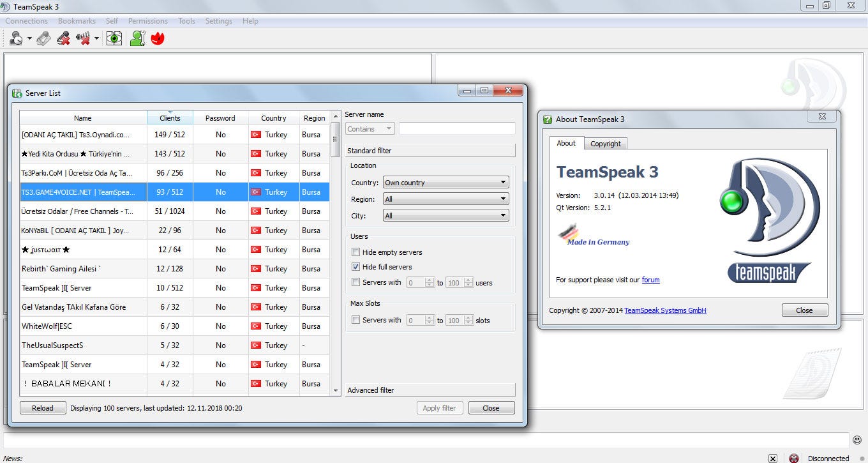
Task: Open dropdown arrow beside Connect icon
Action: click(29, 39)
